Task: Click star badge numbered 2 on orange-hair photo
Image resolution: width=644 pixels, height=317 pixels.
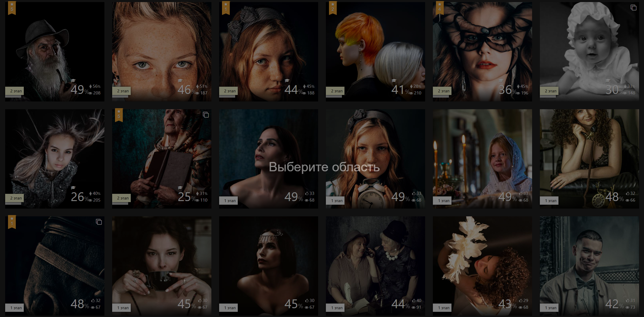Action: pyautogui.click(x=333, y=8)
